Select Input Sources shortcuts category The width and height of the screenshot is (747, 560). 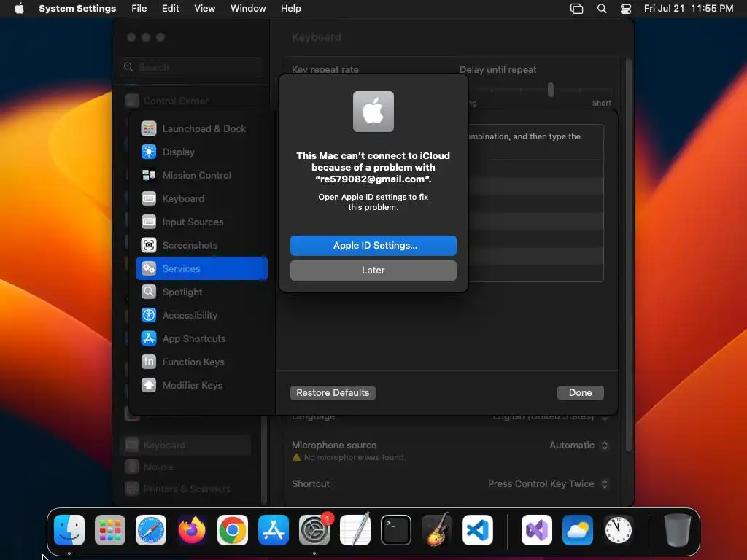click(x=202, y=222)
